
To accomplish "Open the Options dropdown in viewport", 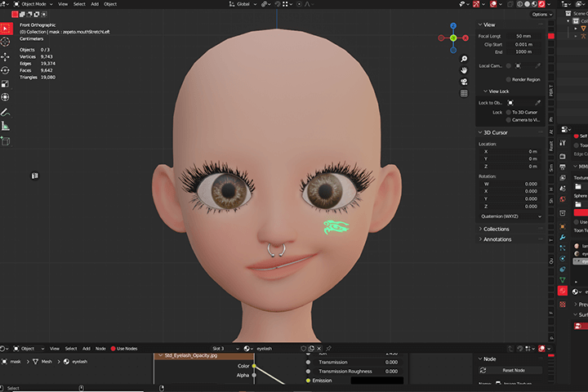I will [x=541, y=15].
